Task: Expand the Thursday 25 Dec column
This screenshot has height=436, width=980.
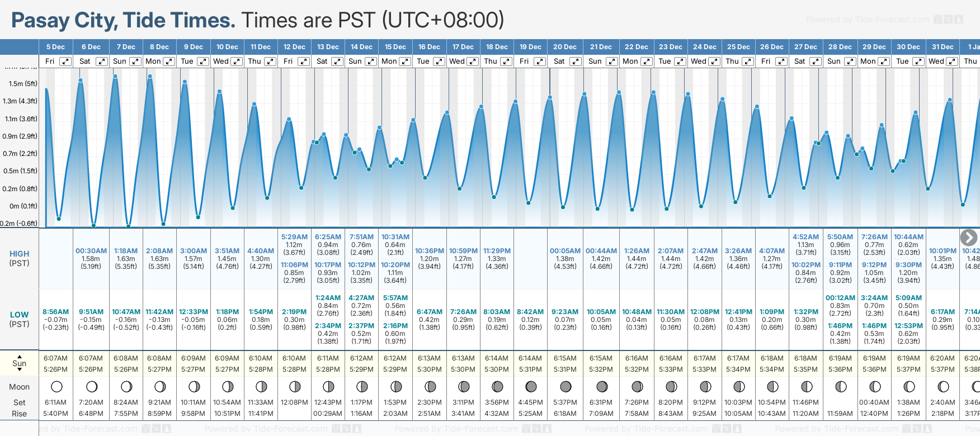Action: [747, 61]
